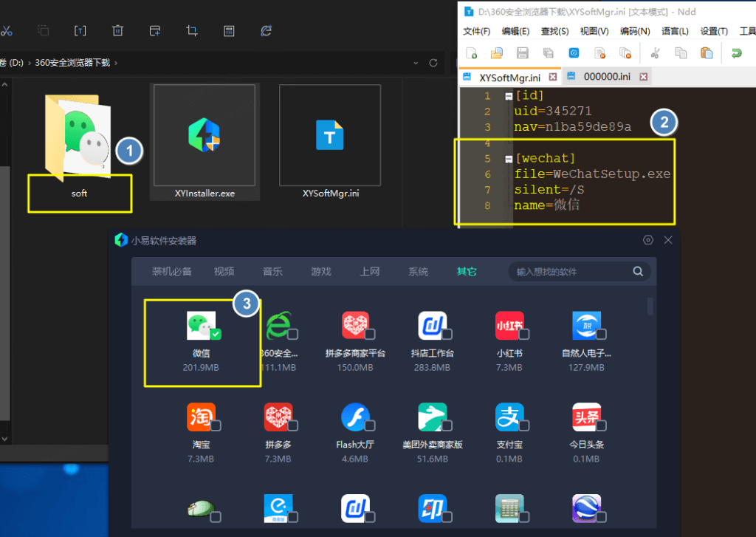
Task: Switch to the 000000.ini tab
Action: (607, 77)
